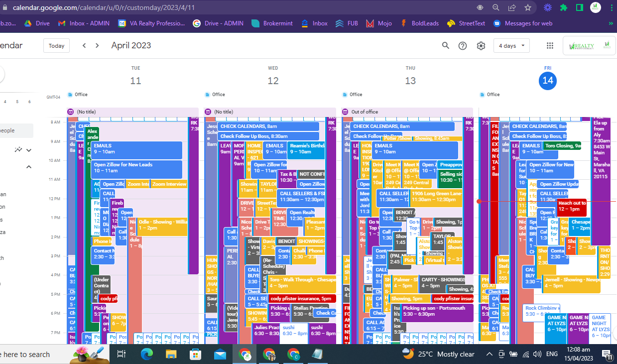Open the notification center icon
Screen dimensions: 617x364
pos(607,354)
